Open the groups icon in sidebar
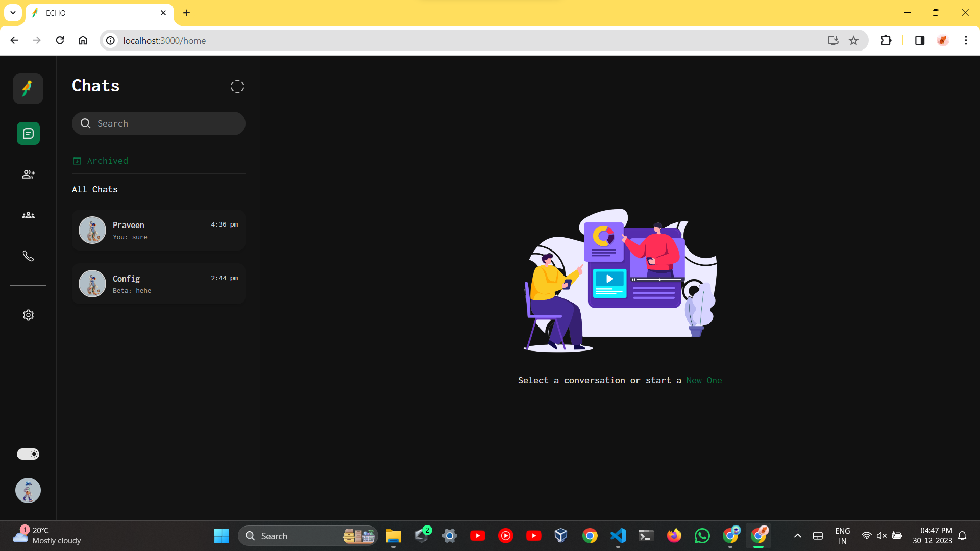This screenshot has width=980, height=551. point(28,215)
